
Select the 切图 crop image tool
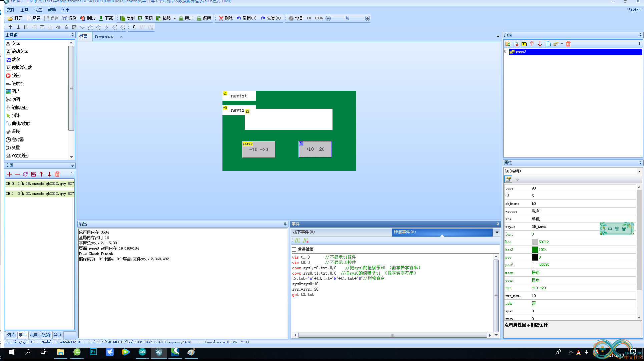[x=13, y=99]
